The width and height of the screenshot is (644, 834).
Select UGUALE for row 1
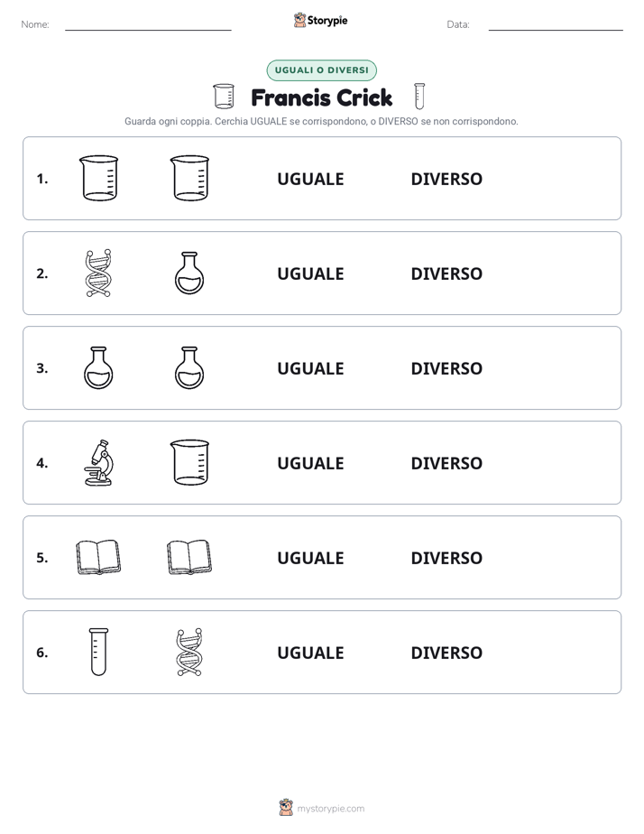[310, 180]
